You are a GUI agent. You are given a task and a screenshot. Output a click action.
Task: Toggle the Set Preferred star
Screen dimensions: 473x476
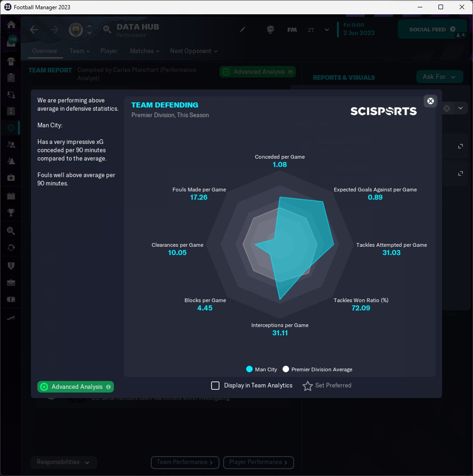pos(307,386)
